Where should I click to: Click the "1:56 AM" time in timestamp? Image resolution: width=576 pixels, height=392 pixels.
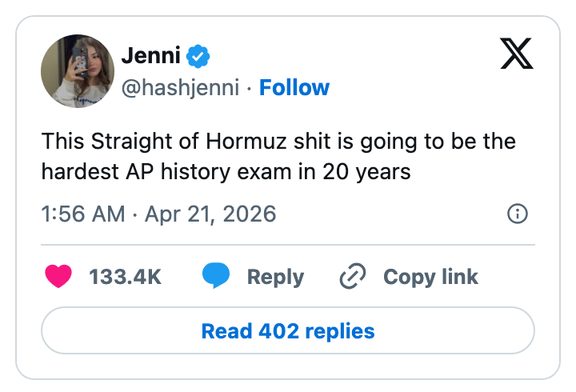point(83,214)
